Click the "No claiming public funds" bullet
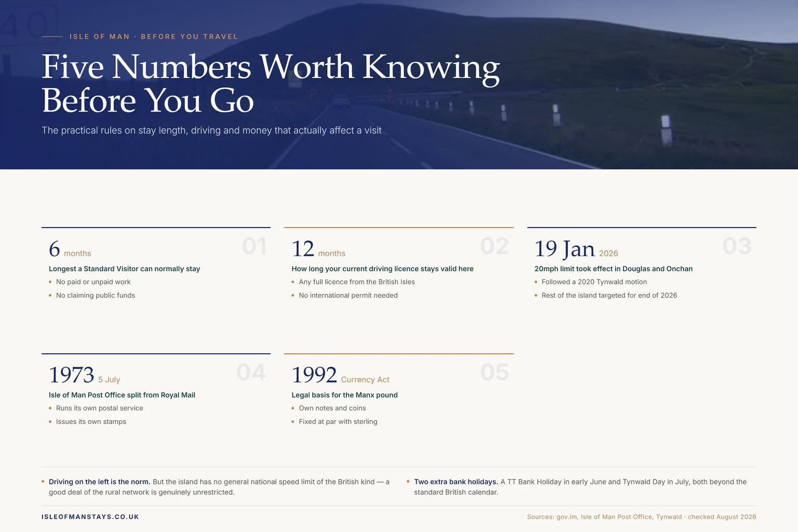 (x=96, y=296)
